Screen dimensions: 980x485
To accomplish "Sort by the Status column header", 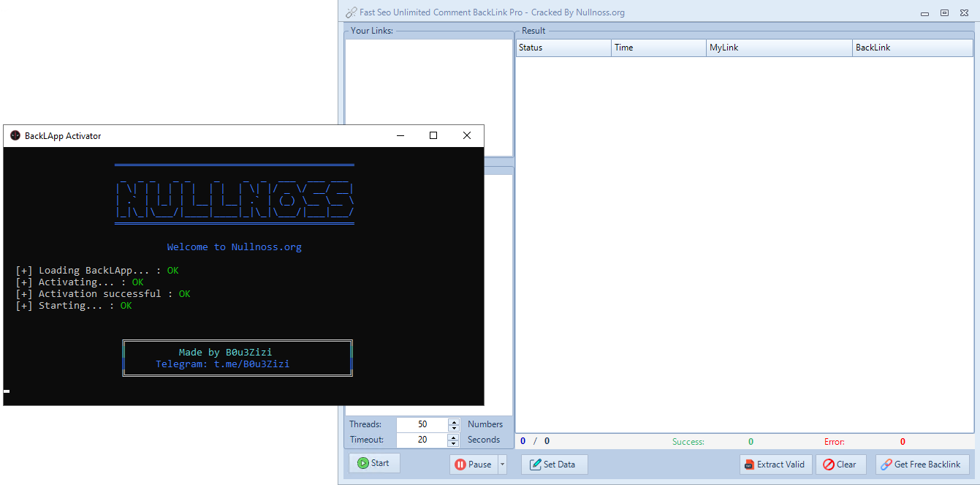I will (x=563, y=48).
